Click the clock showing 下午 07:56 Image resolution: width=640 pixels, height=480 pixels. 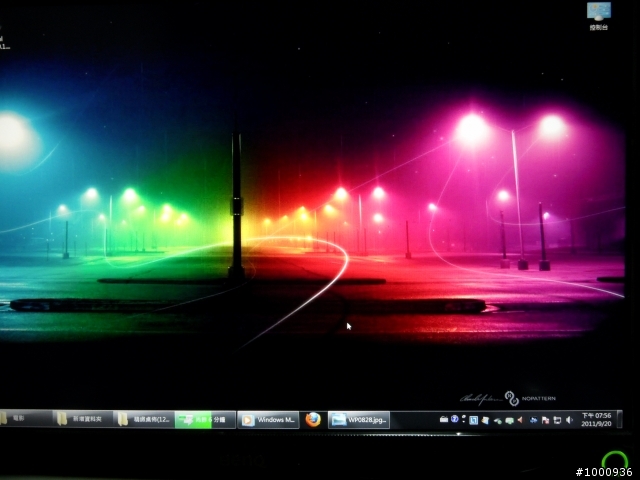[596, 420]
